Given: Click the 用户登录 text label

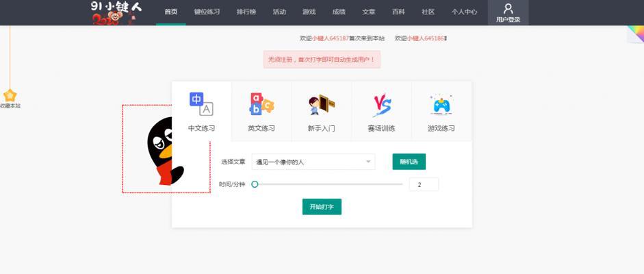Looking at the screenshot, I should tap(508, 19).
